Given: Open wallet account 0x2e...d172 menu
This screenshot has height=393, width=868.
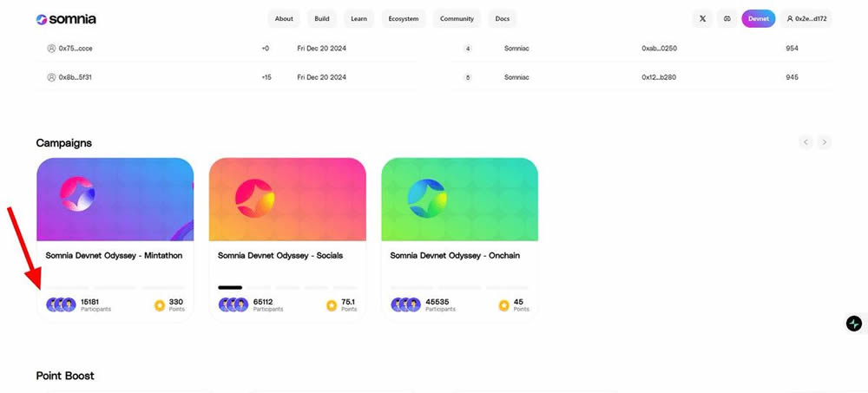Looking at the screenshot, I should (806, 19).
